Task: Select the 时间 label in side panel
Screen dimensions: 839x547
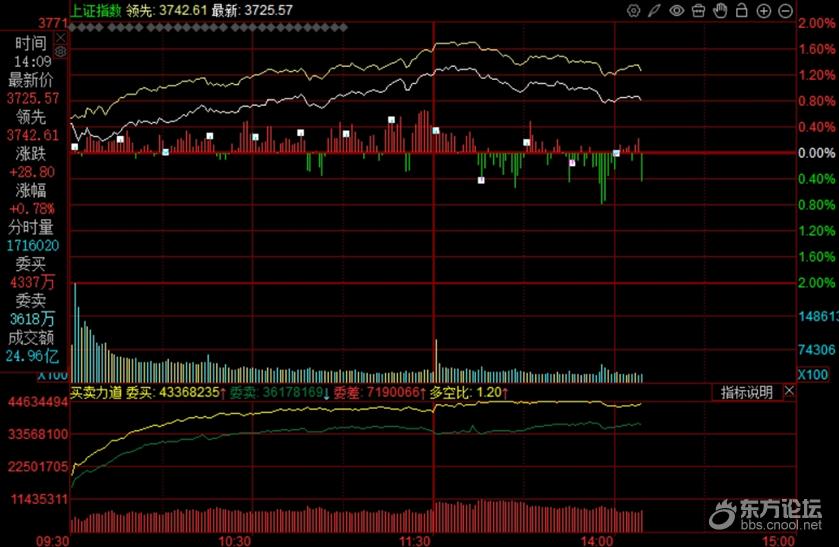Action: pos(30,43)
